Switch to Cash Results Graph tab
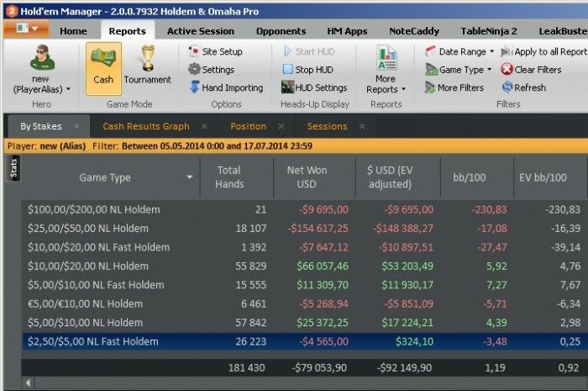 click(x=146, y=126)
